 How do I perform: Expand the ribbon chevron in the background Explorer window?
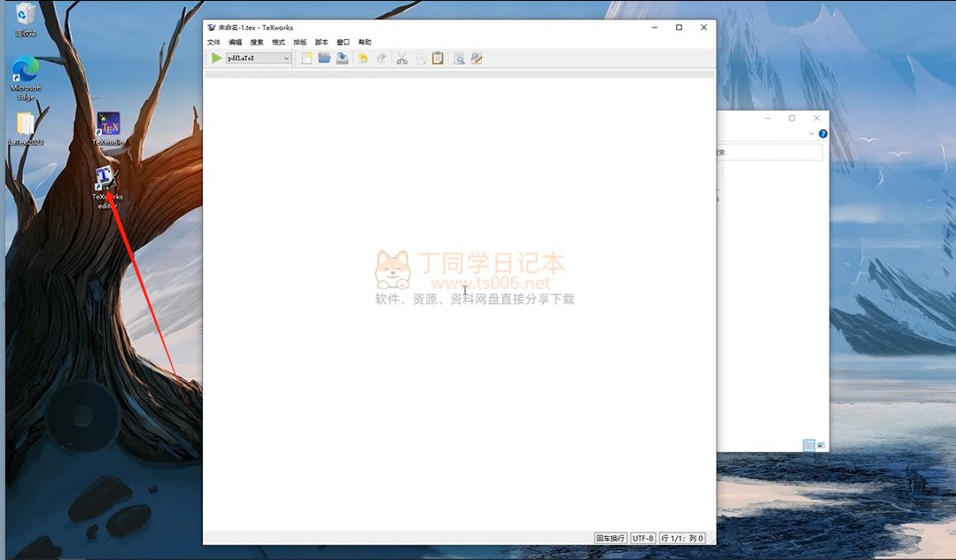pos(812,134)
